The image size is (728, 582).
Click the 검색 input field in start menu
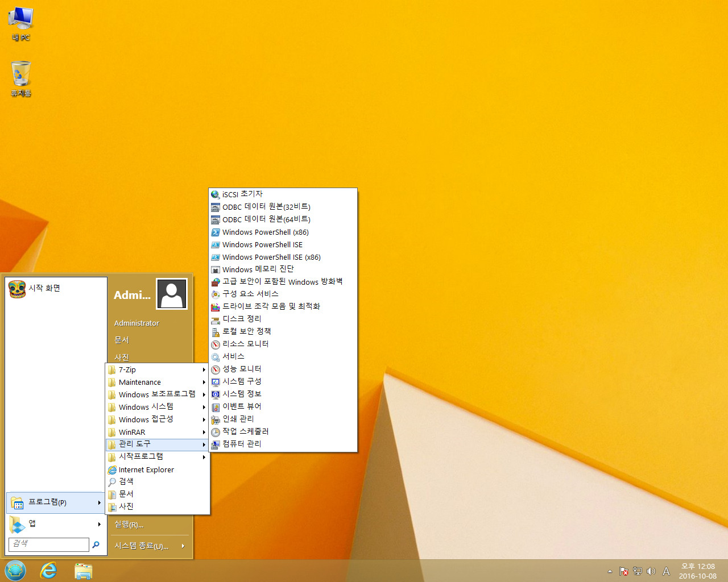pyautogui.click(x=49, y=544)
